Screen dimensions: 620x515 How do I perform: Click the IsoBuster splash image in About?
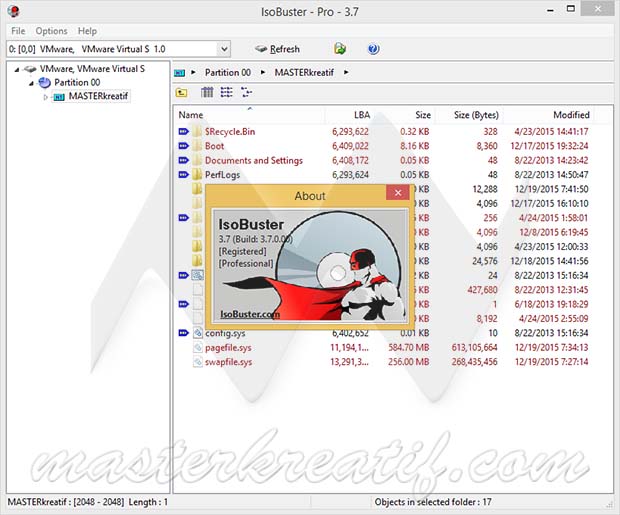coord(310,265)
